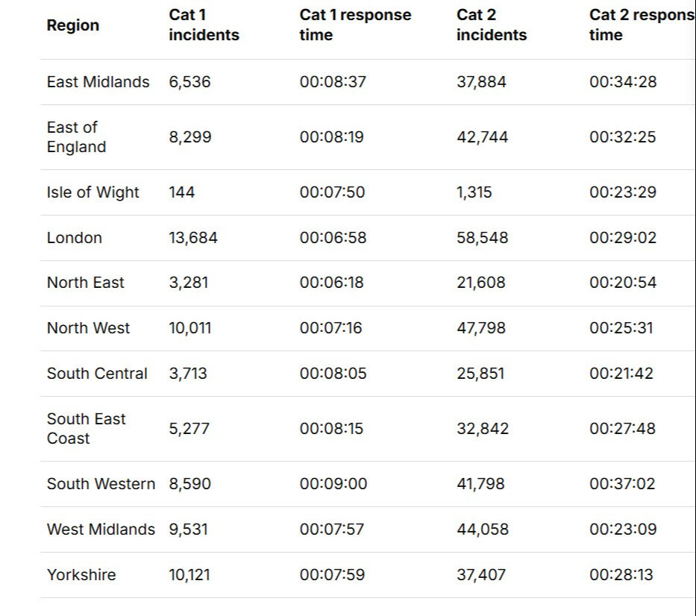The width and height of the screenshot is (696, 616).
Task: Click South Western Cat 2 time 00:37:02
Action: click(x=622, y=484)
